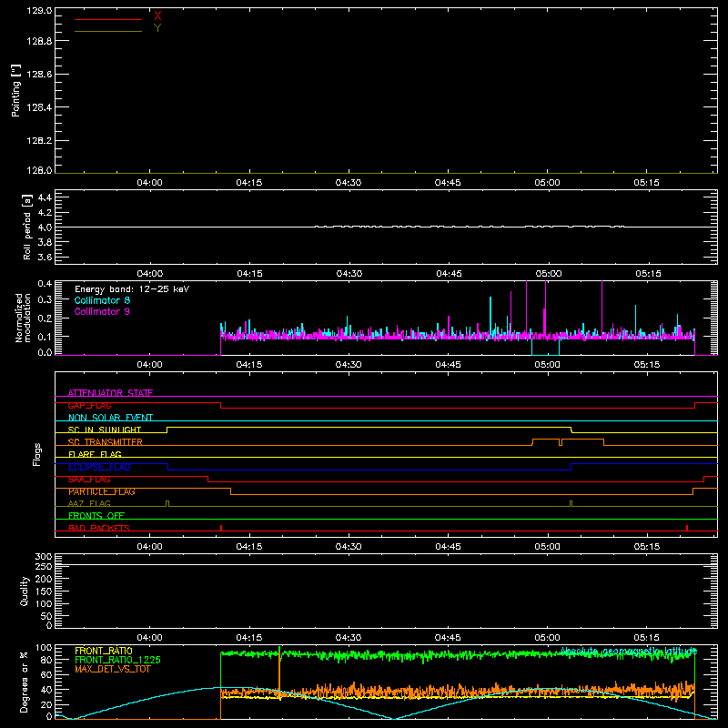Click the 128.8 tick on Pointing axis
The height and width of the screenshot is (728, 728).
coord(39,41)
